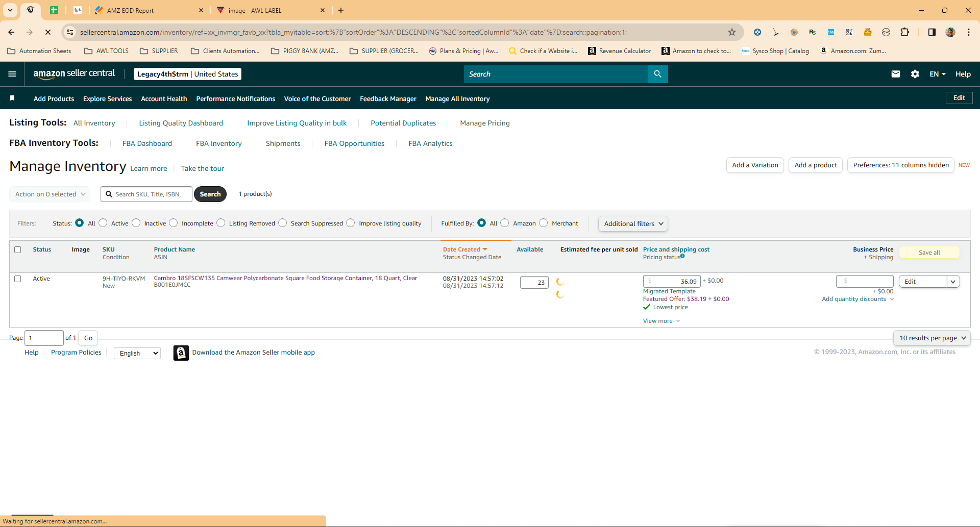Stop the page from loading
Viewport: 980px width, 527px height.
tap(47, 32)
